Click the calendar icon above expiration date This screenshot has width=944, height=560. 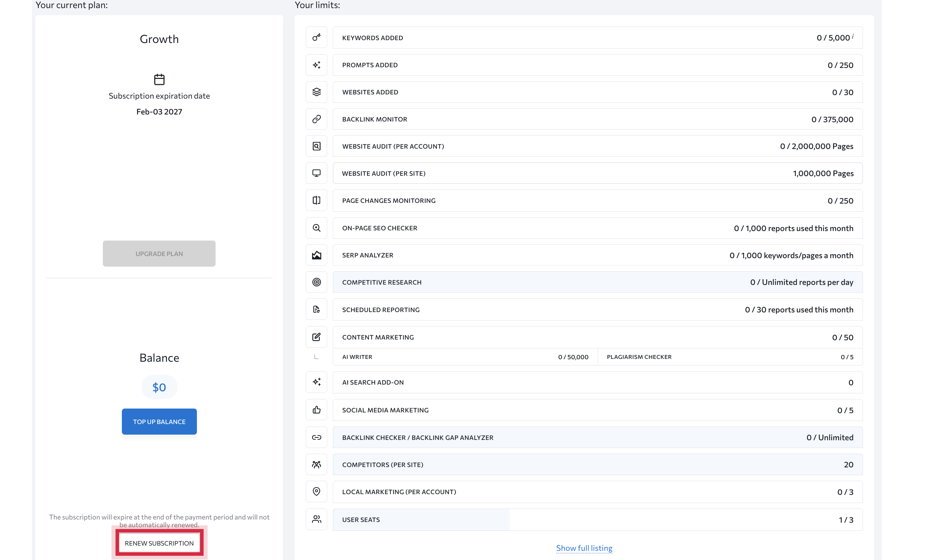(159, 79)
